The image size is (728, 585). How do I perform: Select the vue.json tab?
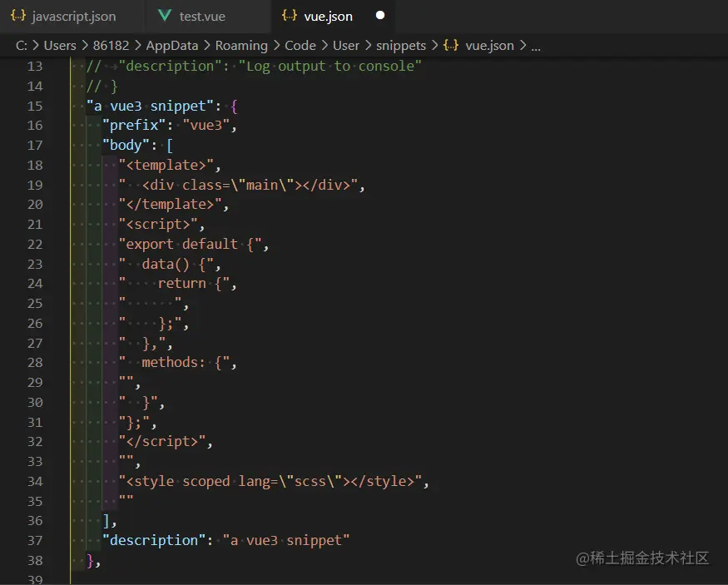(x=333, y=17)
